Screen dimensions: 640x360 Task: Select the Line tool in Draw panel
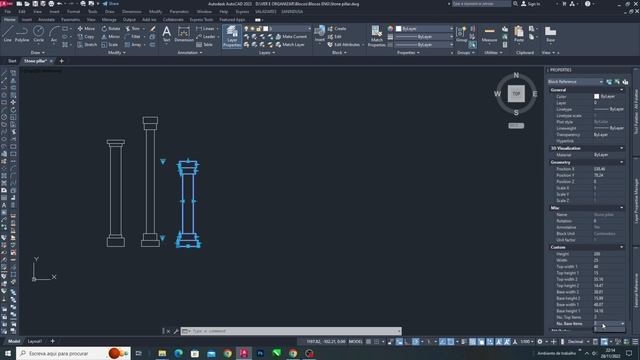tap(8, 33)
